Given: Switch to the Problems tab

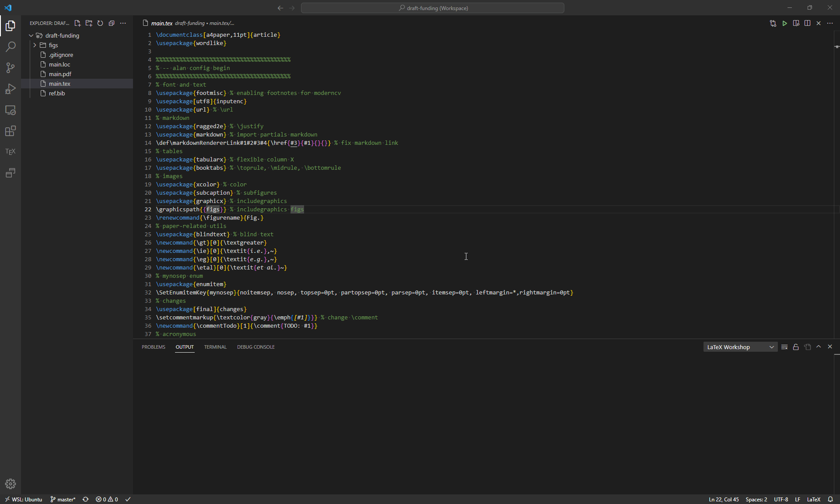Looking at the screenshot, I should click(153, 347).
